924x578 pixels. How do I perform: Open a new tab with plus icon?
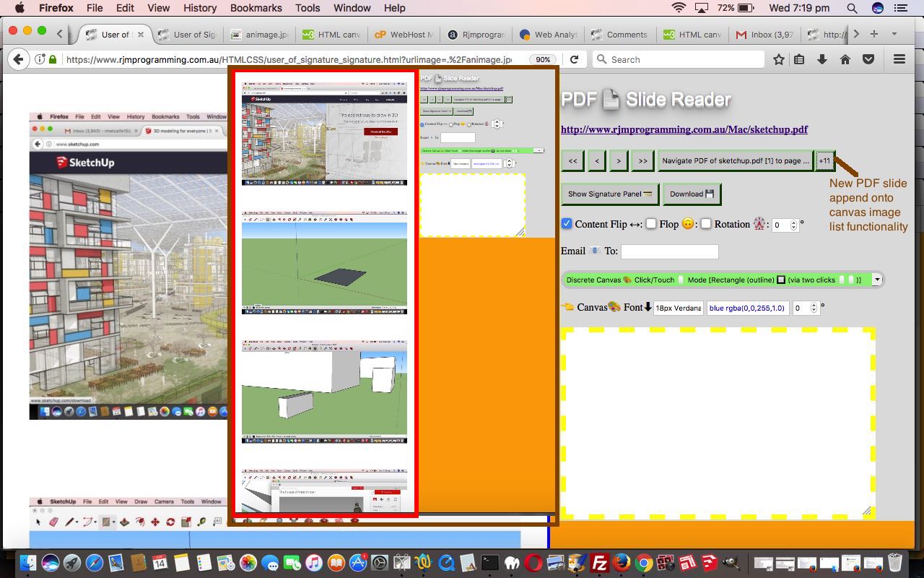[x=874, y=34]
